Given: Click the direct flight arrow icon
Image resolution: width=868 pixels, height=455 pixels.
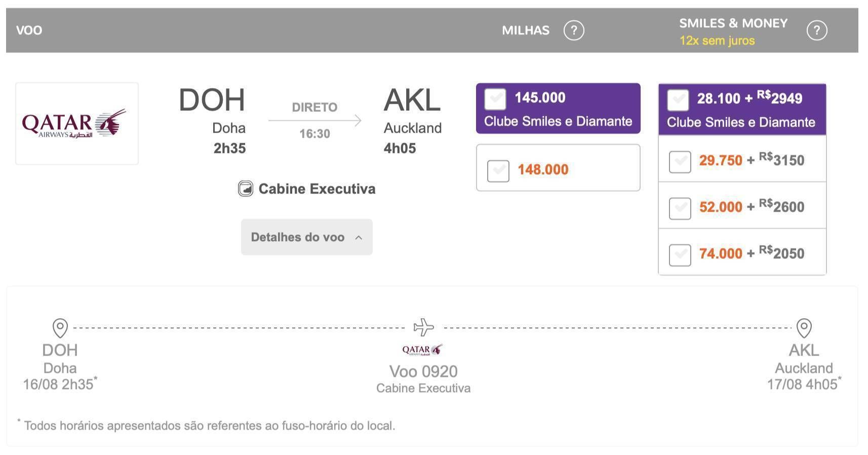Looking at the screenshot, I should click(x=315, y=121).
